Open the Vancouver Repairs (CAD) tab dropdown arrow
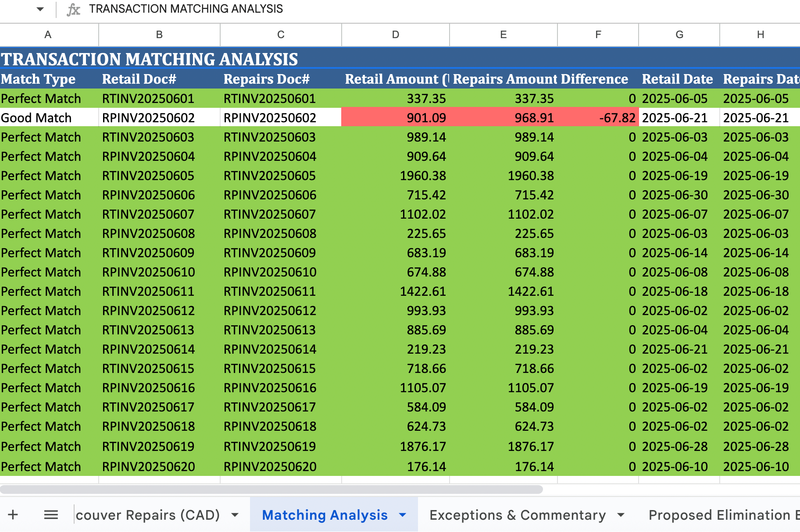This screenshot has width=800, height=532. coord(235,515)
